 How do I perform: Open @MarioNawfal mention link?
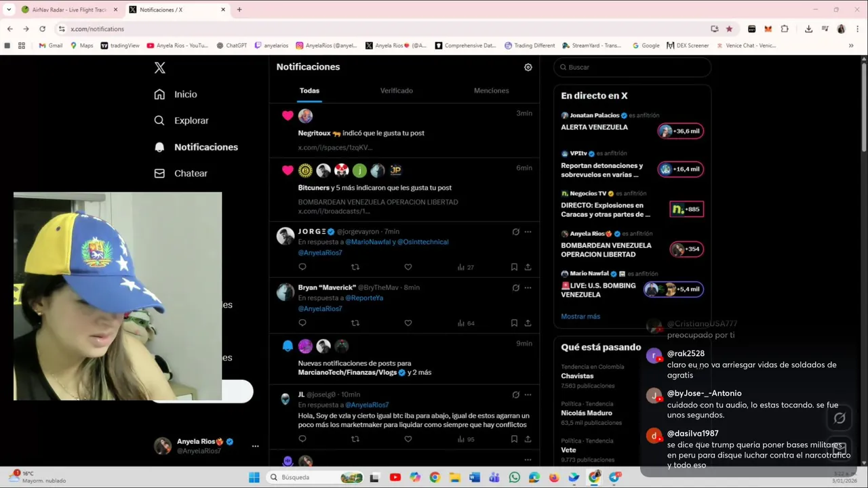tap(366, 242)
